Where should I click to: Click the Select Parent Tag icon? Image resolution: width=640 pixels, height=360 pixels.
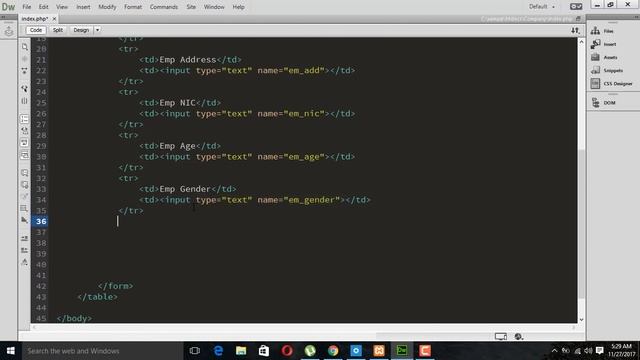point(24,89)
